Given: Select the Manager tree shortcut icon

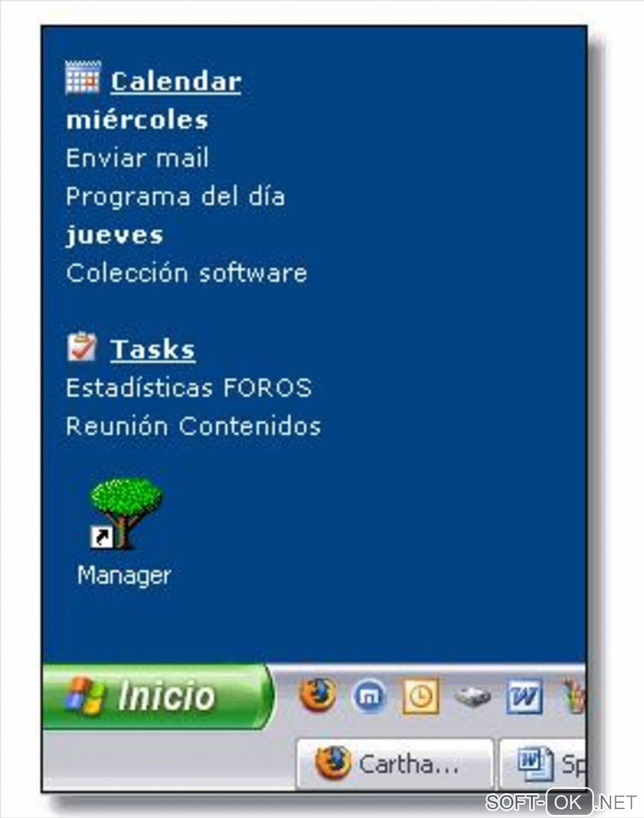Looking at the screenshot, I should (124, 513).
